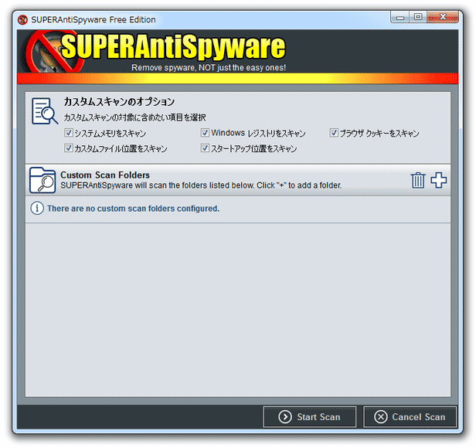Click the カスタムスキャンのオプション heading
Viewport: 476px width, 448px height.
click(119, 102)
